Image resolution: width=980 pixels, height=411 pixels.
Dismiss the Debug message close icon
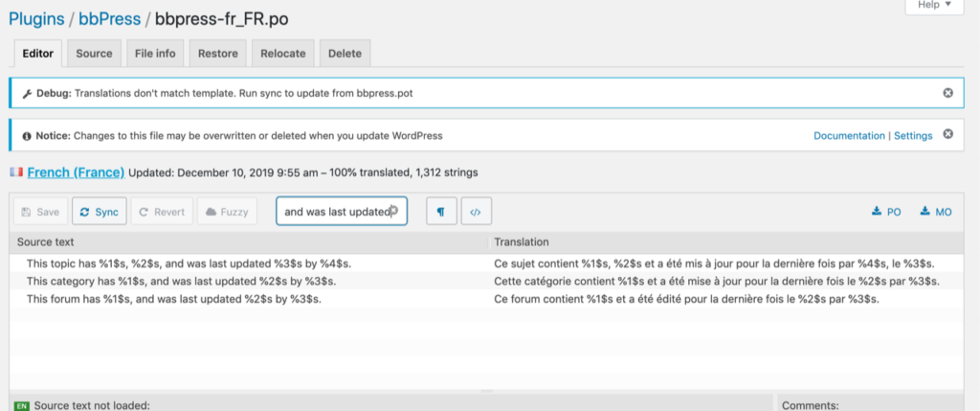coord(948,93)
